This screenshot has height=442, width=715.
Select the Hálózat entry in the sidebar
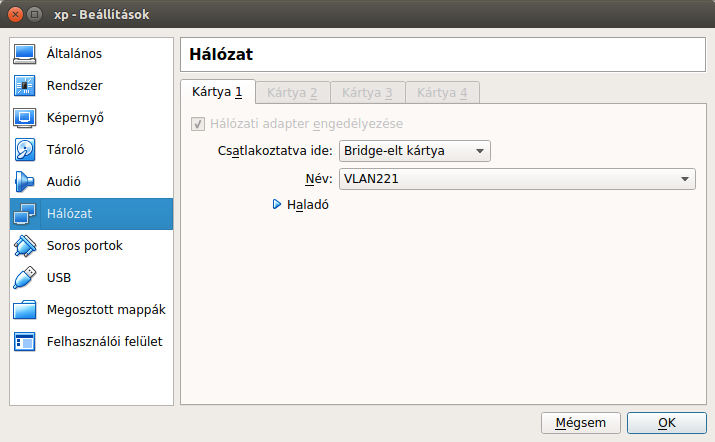90,214
